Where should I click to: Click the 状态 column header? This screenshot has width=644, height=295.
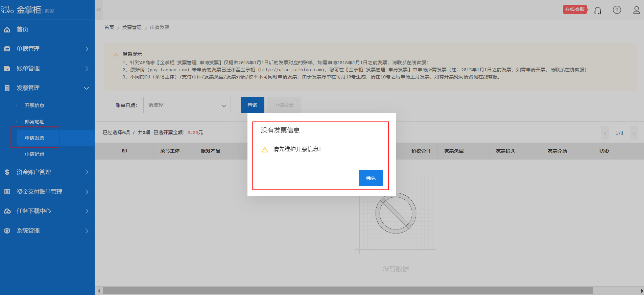604,151
